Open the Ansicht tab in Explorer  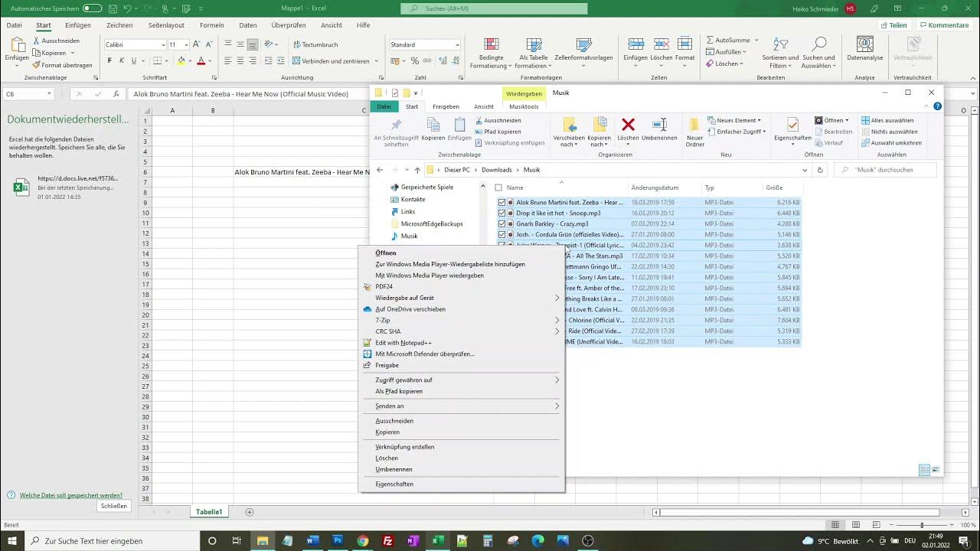(x=484, y=106)
